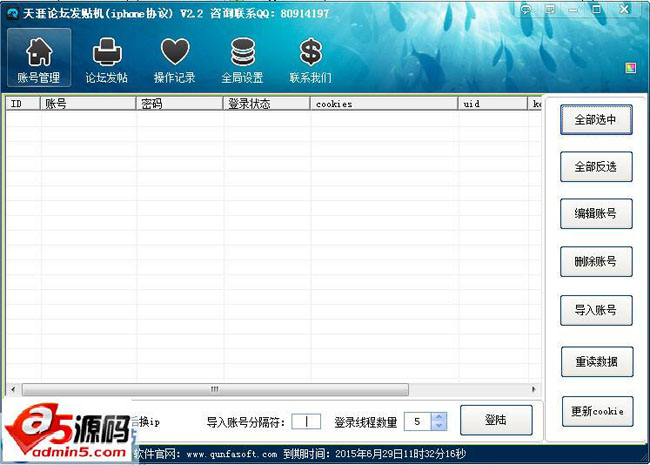Click the horizontal scrollbar thumb
Image resolution: width=650 pixels, height=465 pixels.
(x=215, y=389)
